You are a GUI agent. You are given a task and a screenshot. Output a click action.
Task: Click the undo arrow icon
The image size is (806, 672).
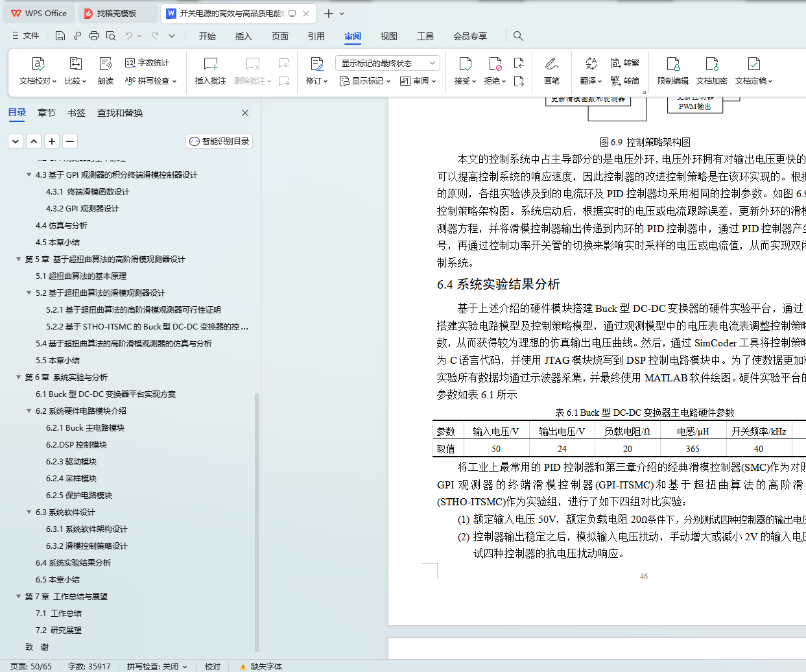(129, 36)
